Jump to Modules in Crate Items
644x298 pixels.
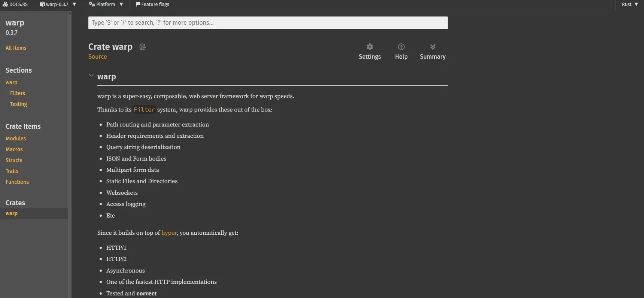(x=16, y=139)
